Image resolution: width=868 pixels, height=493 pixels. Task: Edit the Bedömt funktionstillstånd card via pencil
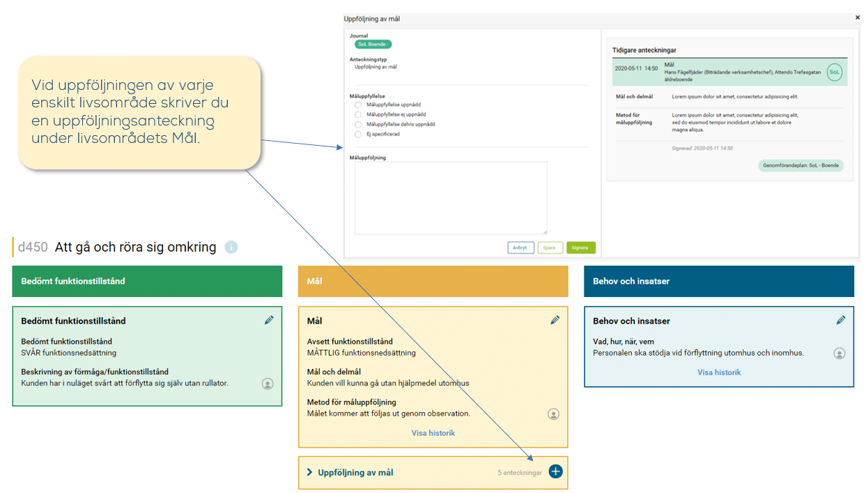(269, 320)
